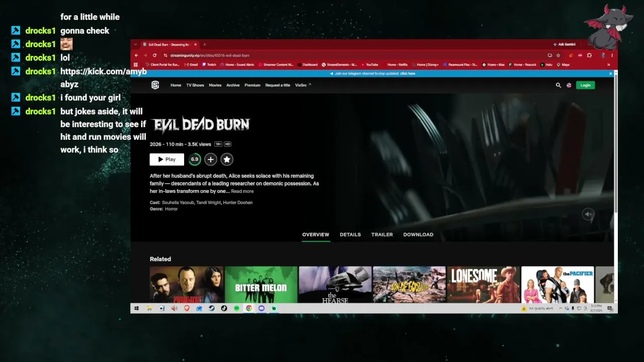Open the Home - Netflix bookmark
Image resolution: width=644 pixels, height=362 pixels.
(395, 64)
